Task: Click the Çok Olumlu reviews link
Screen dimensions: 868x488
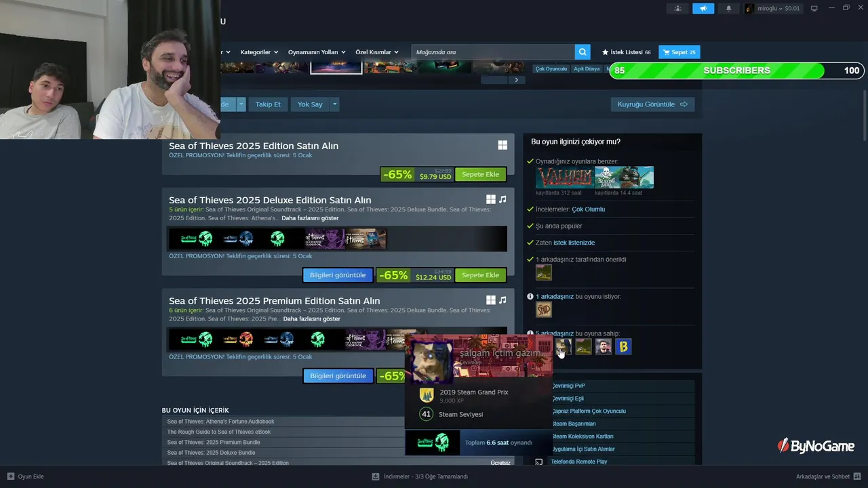Action: (588, 209)
